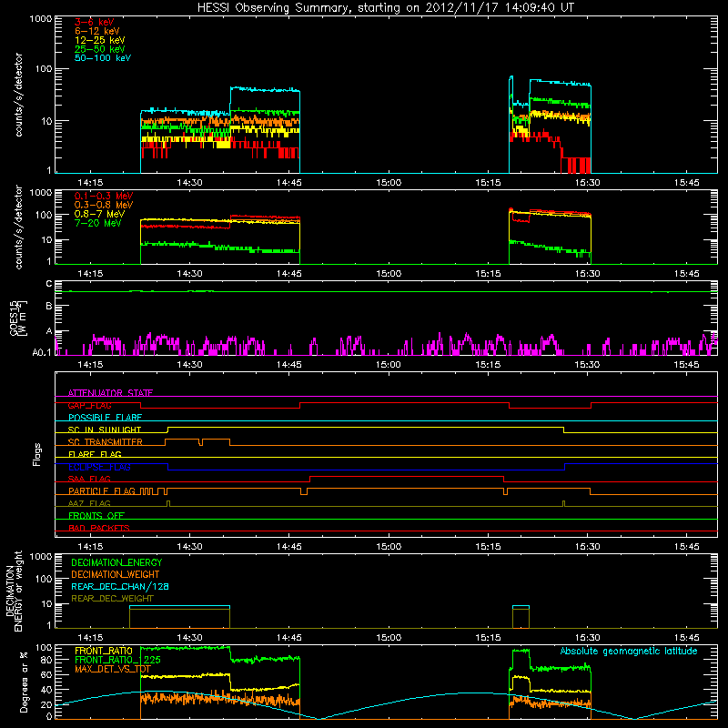Screen dimensions: 728x728
Task: Click the FLARE_FLAG label
Action: click(x=95, y=454)
